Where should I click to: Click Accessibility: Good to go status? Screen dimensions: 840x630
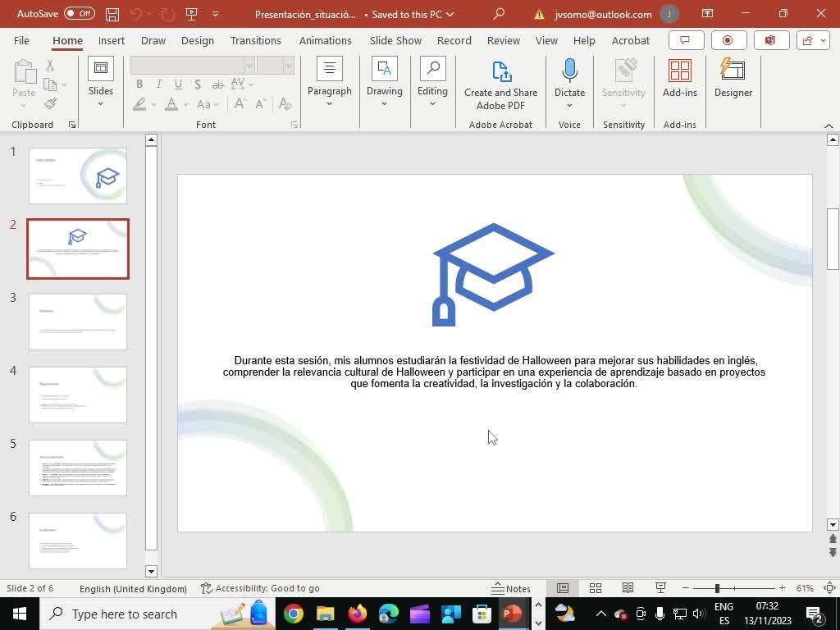pos(260,588)
